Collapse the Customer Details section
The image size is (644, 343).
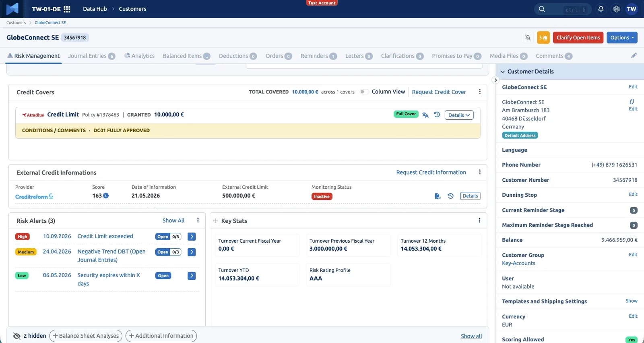(503, 72)
